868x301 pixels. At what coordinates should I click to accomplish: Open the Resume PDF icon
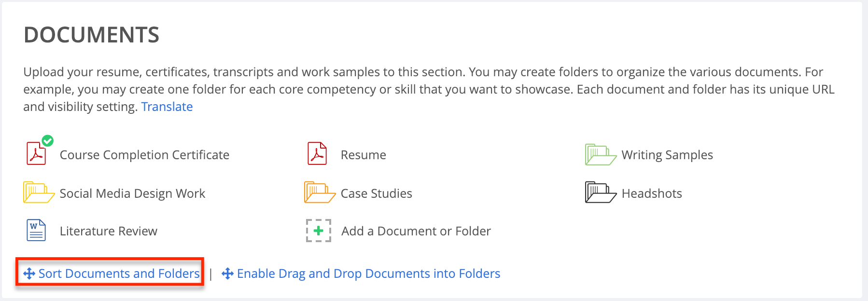tap(317, 154)
